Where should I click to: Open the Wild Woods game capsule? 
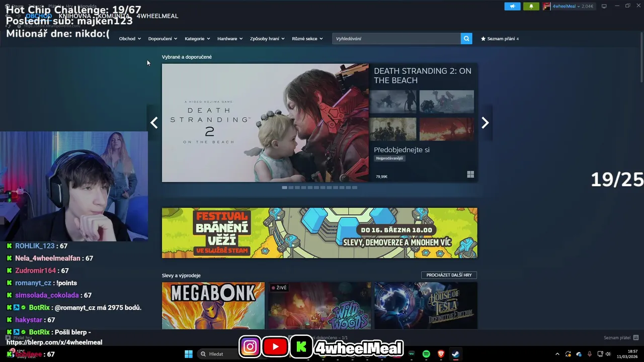319,306
